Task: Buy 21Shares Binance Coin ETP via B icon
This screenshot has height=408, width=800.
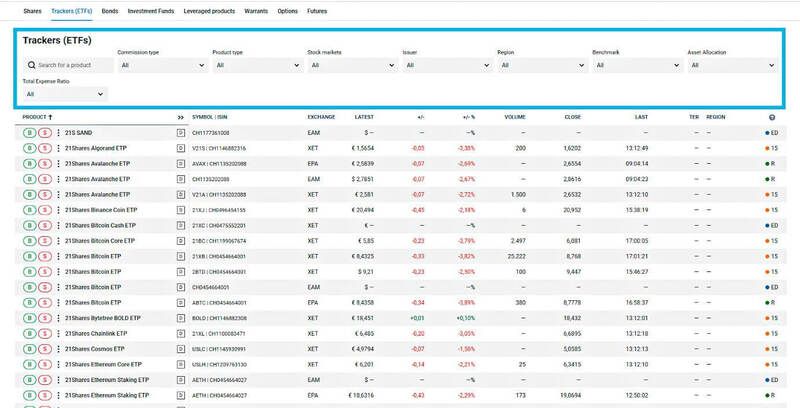Action: 30,210
